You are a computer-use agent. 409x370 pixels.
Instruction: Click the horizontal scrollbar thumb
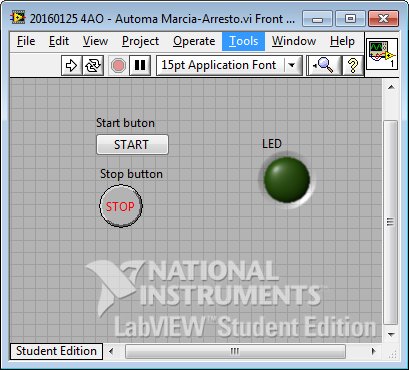click(235, 351)
